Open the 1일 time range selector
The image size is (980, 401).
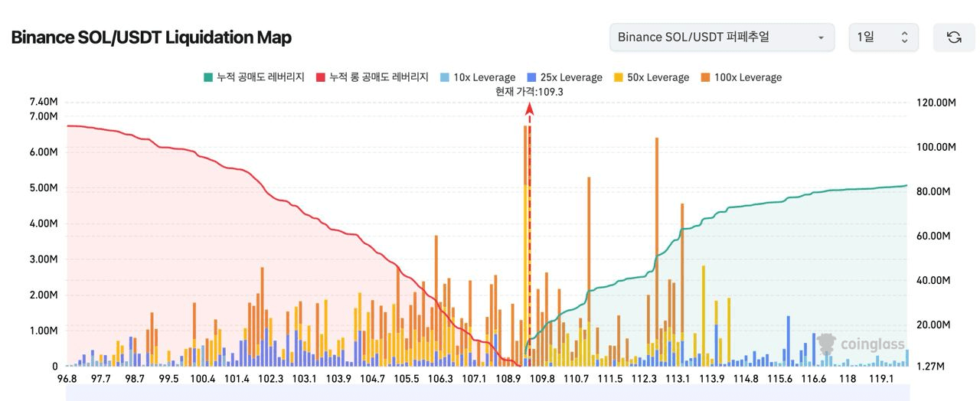click(x=884, y=37)
